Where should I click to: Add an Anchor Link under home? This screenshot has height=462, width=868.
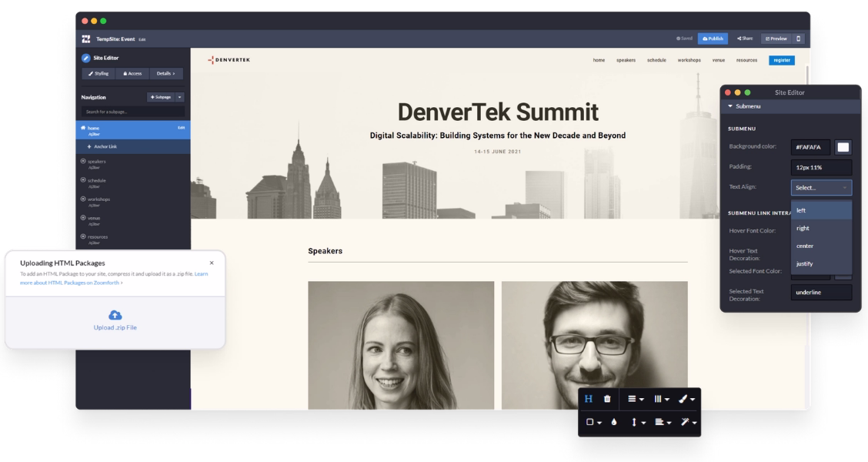tap(102, 147)
